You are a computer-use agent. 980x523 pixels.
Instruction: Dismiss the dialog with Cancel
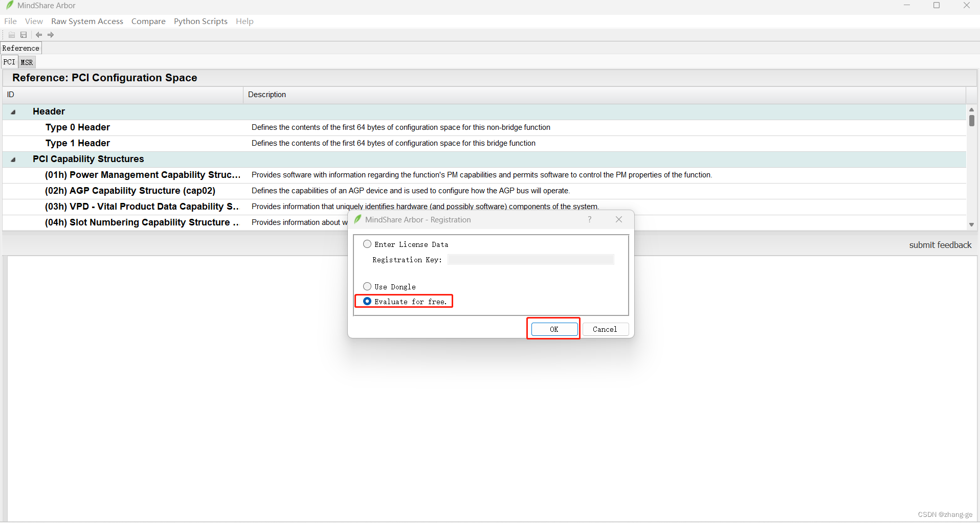605,329
